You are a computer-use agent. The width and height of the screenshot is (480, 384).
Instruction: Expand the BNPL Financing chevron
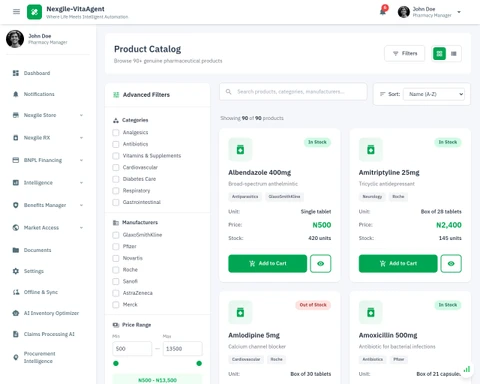click(x=81, y=160)
